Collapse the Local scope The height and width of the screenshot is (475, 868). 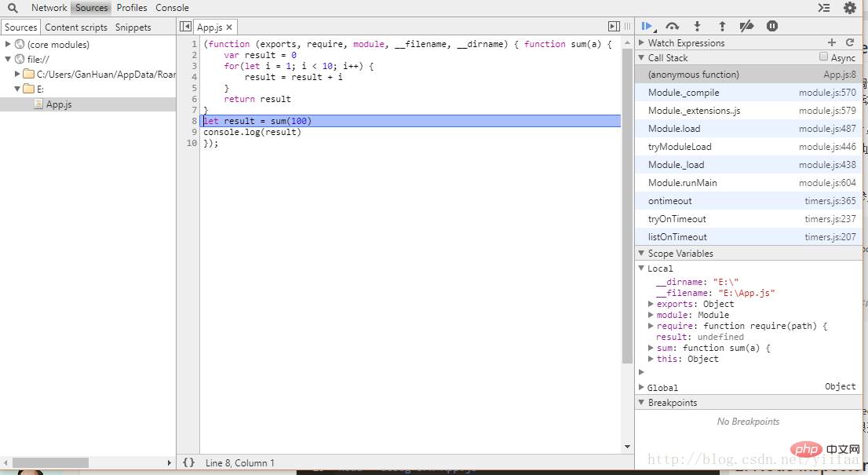642,269
